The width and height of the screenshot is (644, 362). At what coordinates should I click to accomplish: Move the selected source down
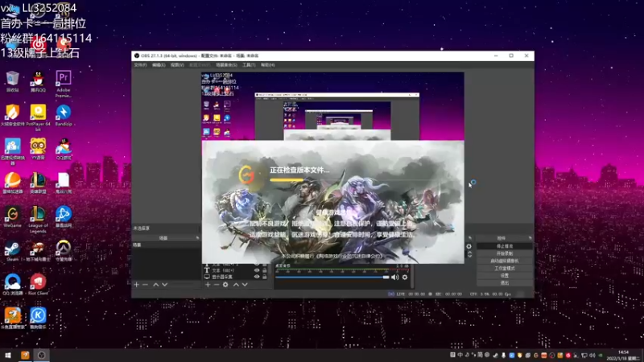tap(245, 285)
